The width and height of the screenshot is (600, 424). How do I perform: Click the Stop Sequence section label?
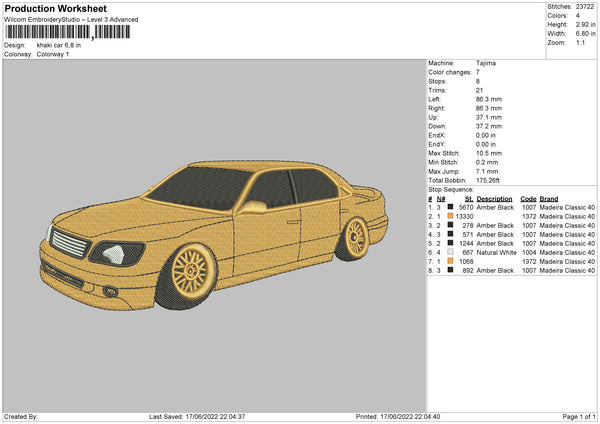click(451, 188)
